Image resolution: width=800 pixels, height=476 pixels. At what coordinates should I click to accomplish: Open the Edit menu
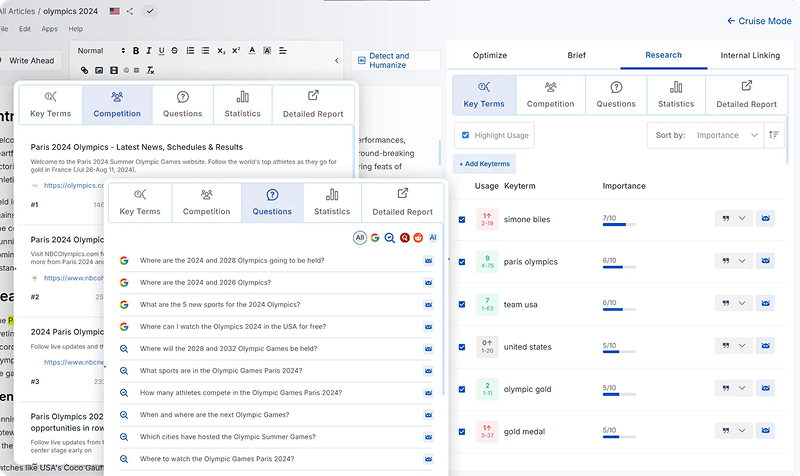click(24, 29)
